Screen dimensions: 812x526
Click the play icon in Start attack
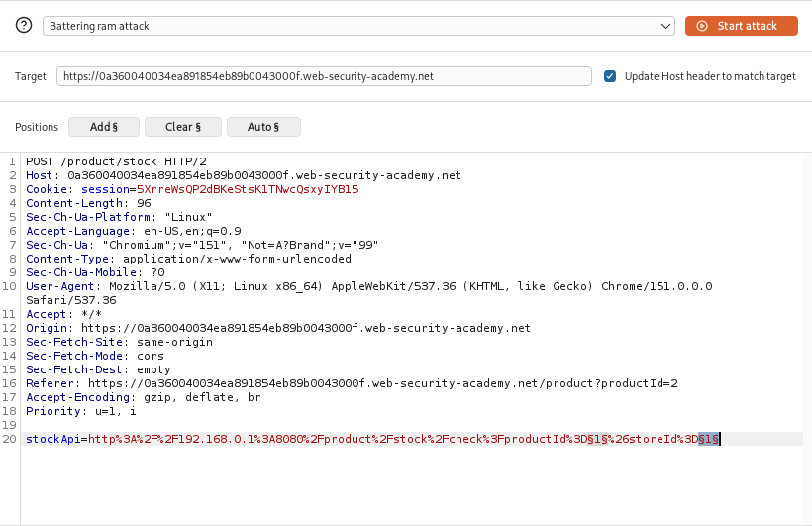702,26
